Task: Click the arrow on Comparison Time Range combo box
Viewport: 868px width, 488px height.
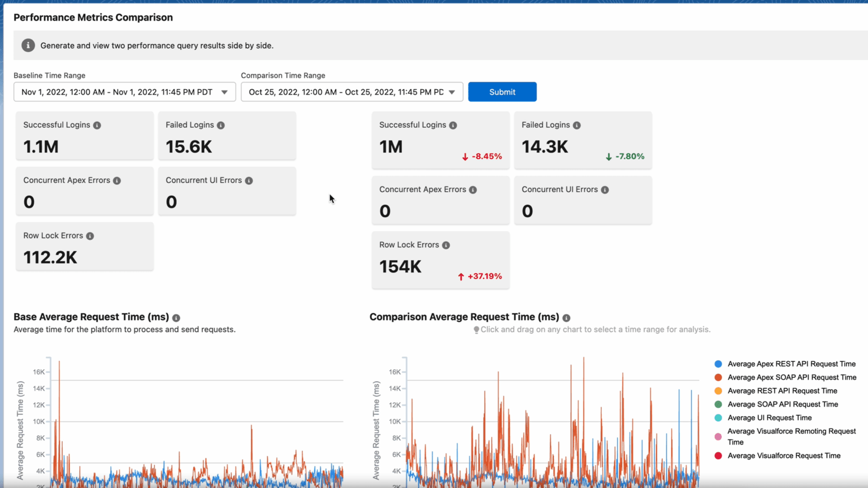Action: 452,92
